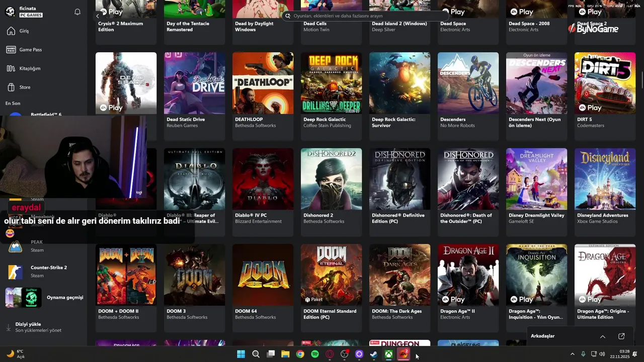This screenshot has height=362, width=644.
Task: Open the ficinata profile menu
Action: pos(24,12)
